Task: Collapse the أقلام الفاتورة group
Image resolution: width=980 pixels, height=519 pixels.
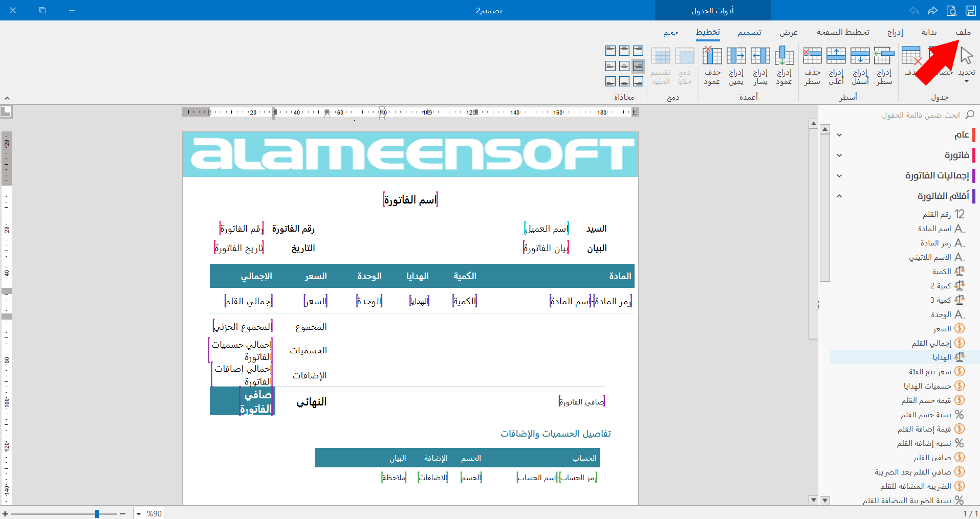Action: (839, 196)
